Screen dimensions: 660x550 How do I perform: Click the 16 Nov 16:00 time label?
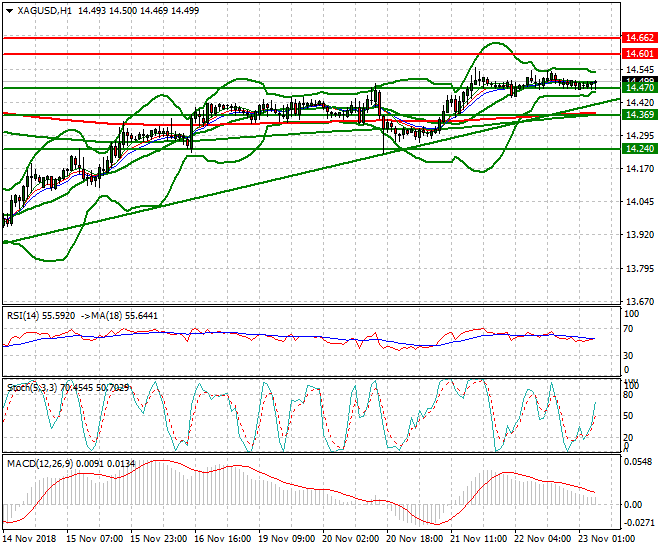(223, 539)
